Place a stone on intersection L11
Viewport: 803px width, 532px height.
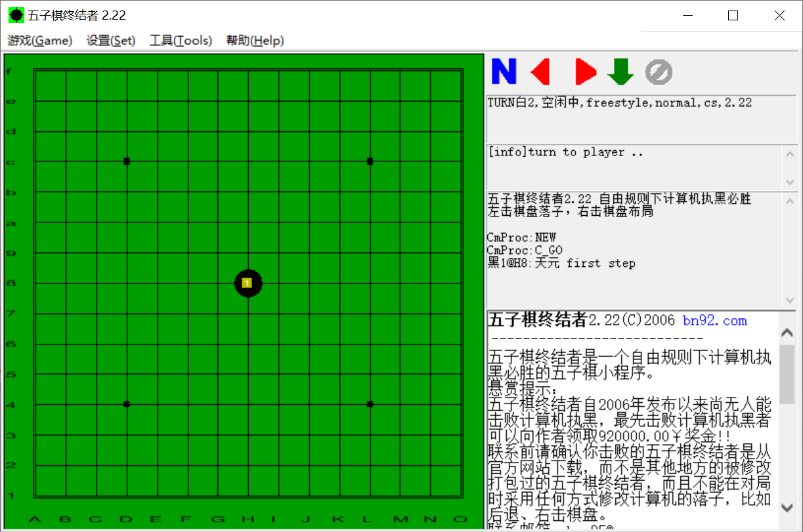(x=370, y=192)
